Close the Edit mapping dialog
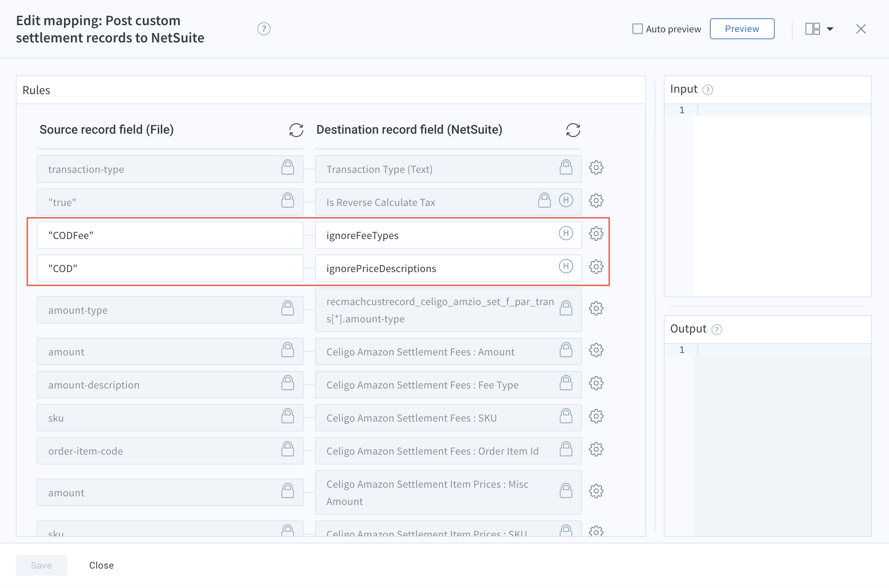The height and width of the screenshot is (588, 889). 861,29
